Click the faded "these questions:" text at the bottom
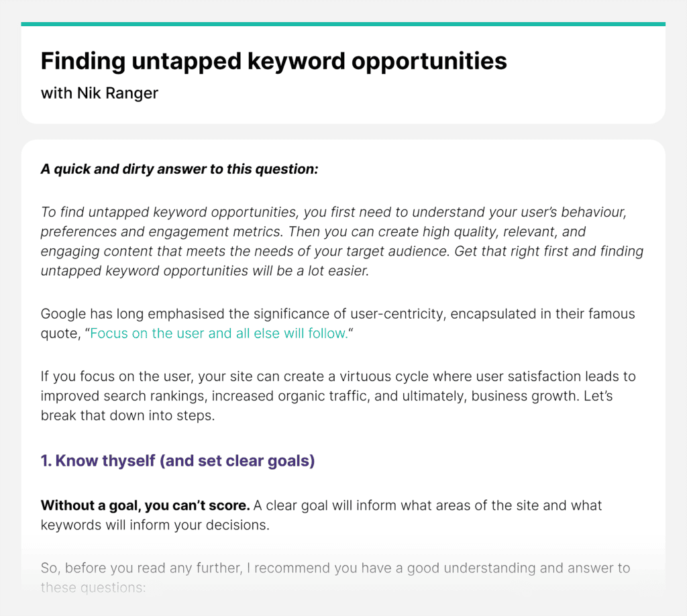Screen dimensions: 687x616 point(93,588)
